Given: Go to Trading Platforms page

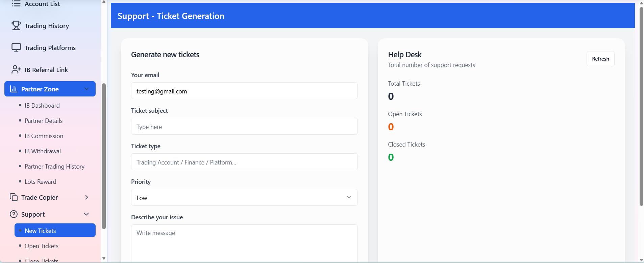Looking at the screenshot, I should 50,48.
